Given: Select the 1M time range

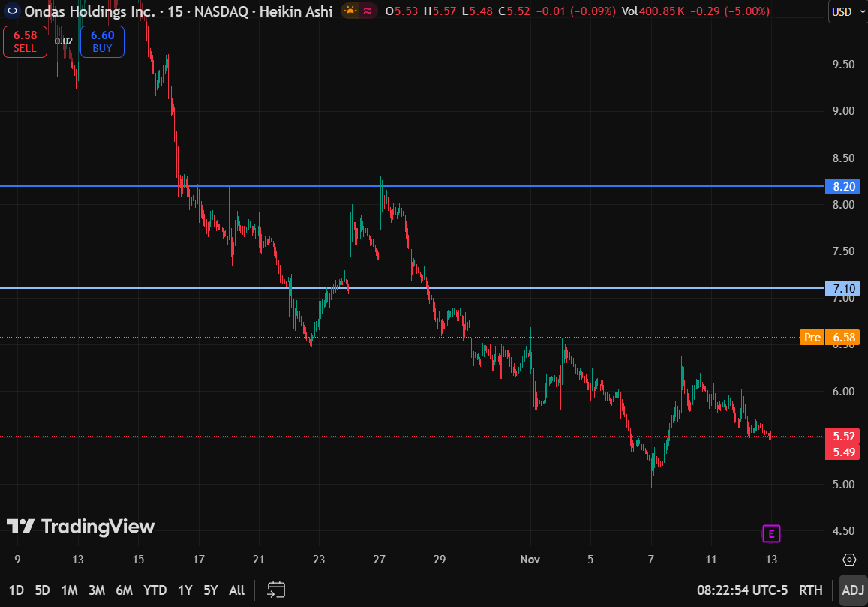Looking at the screenshot, I should coord(69,590).
